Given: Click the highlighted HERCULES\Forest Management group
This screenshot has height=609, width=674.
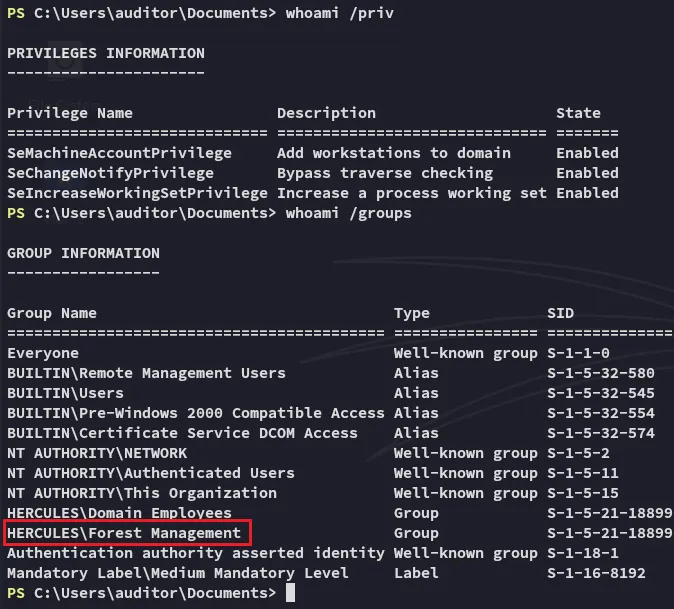Looking at the screenshot, I should [124, 533].
